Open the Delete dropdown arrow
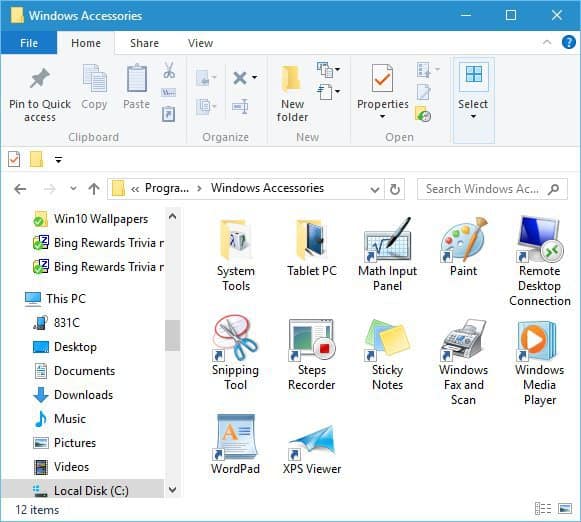Viewport: 581px width, 522px height. click(255, 77)
